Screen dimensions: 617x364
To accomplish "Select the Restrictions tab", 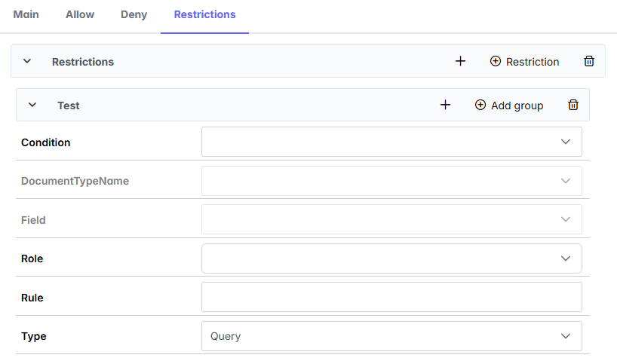I will [x=204, y=14].
